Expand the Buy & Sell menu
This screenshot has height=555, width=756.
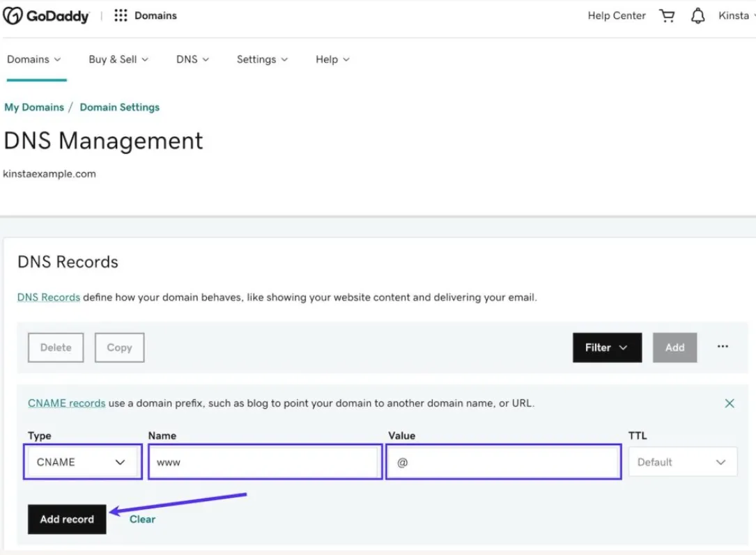pyautogui.click(x=118, y=59)
